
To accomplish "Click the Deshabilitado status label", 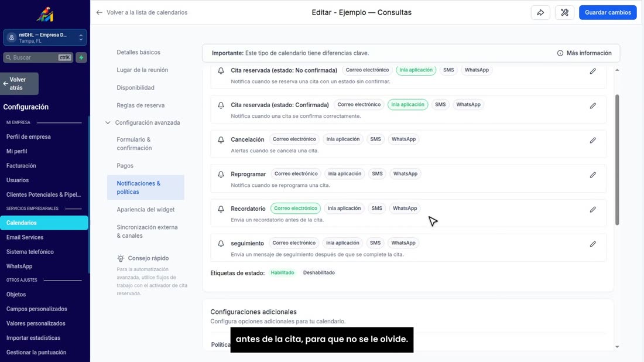I will 318,272.
